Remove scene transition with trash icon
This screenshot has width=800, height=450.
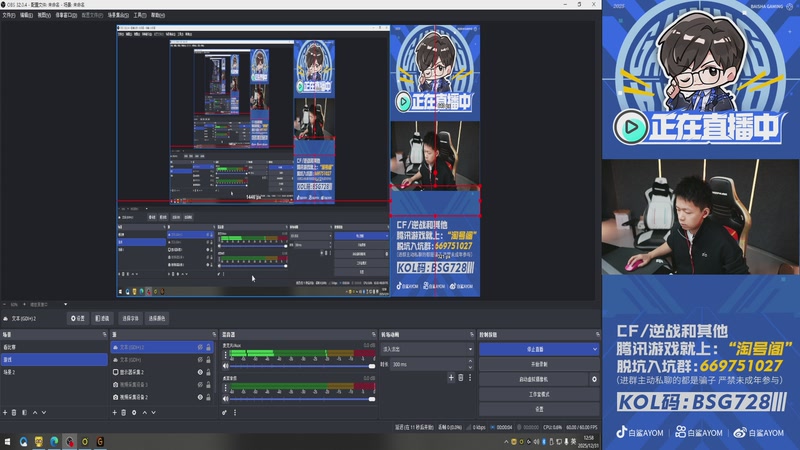461,378
